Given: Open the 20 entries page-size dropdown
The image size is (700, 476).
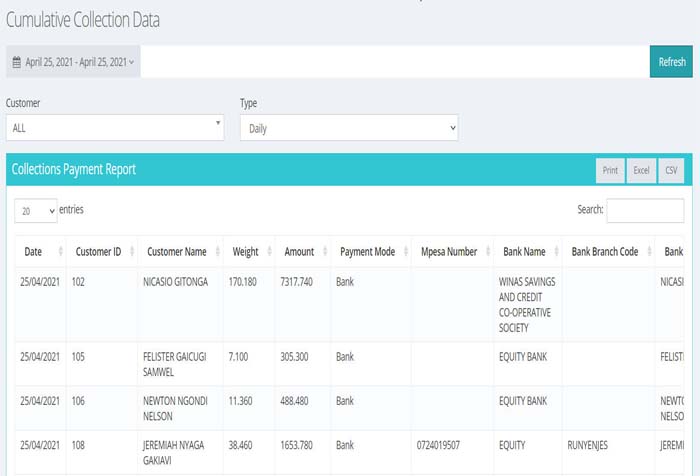Looking at the screenshot, I should [x=36, y=211].
